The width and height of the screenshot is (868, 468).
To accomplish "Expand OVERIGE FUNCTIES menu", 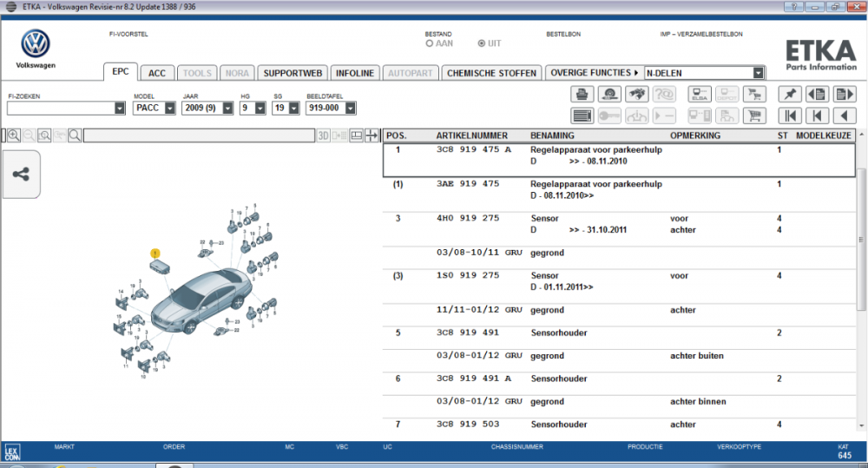I will point(594,73).
